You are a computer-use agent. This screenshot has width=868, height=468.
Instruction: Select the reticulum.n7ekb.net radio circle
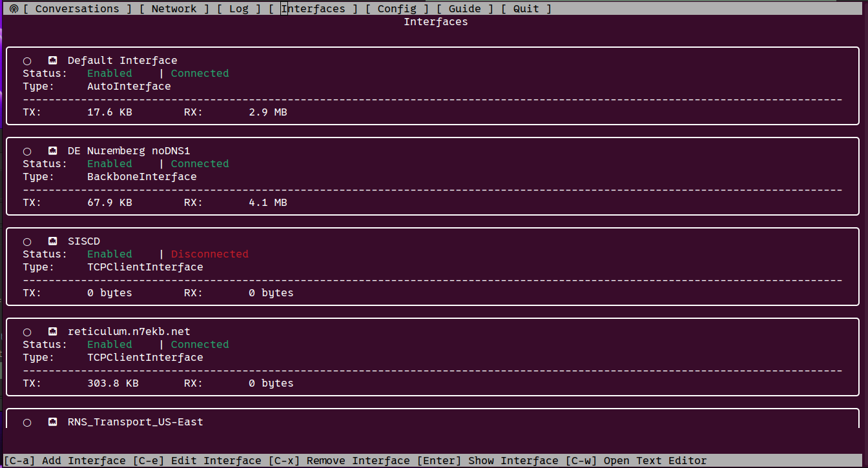coord(27,332)
